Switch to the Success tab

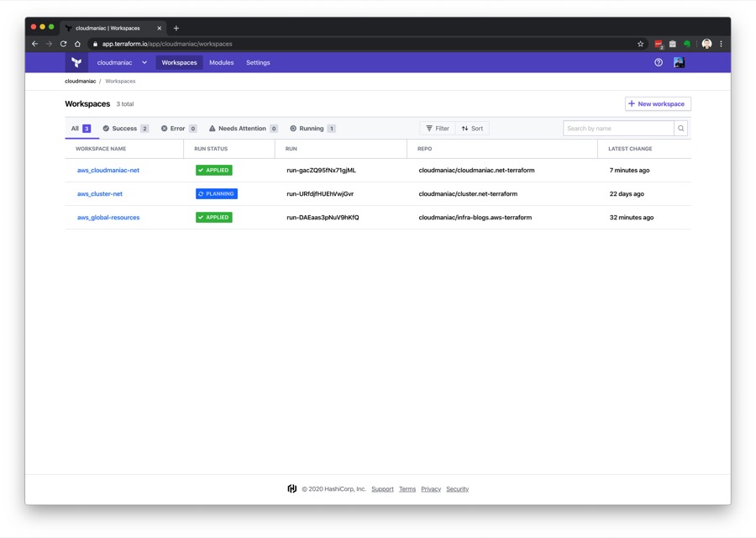point(125,129)
